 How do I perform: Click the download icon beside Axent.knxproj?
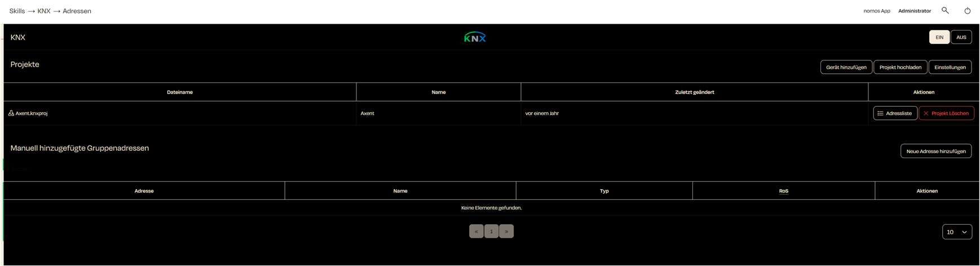pyautogui.click(x=11, y=113)
